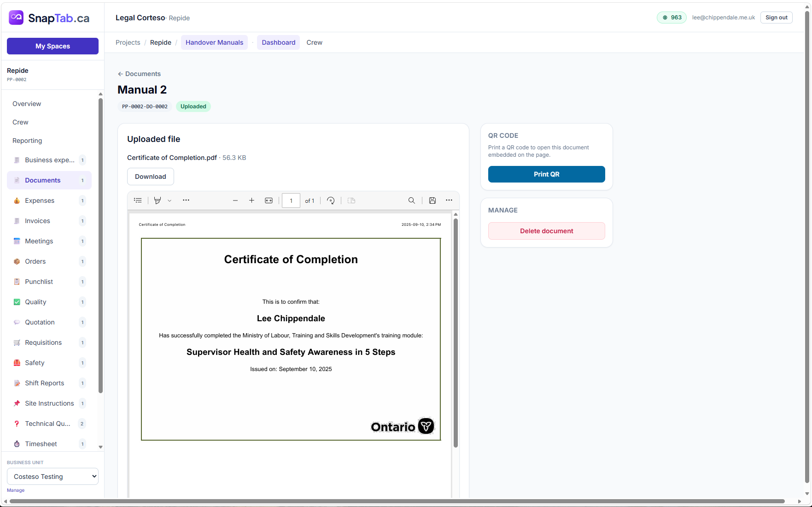Open the Business Unit Costeso Testing dropdown
The image size is (812, 507).
tap(53, 477)
